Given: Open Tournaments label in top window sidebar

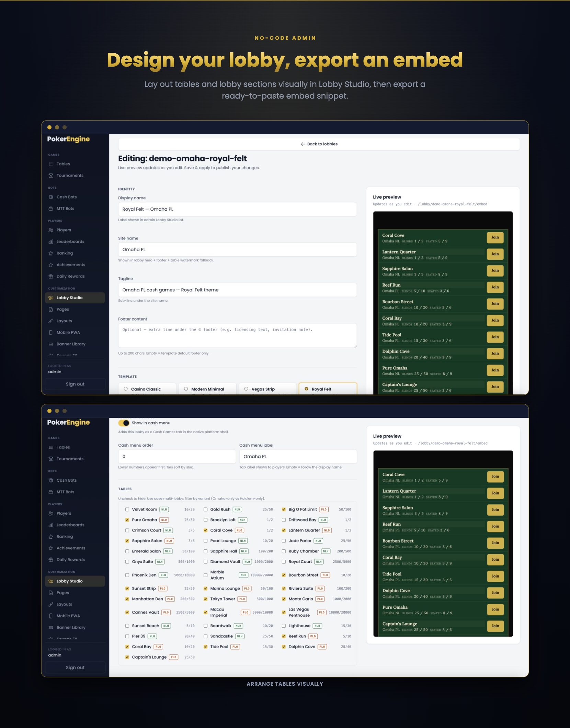Looking at the screenshot, I should (70, 176).
